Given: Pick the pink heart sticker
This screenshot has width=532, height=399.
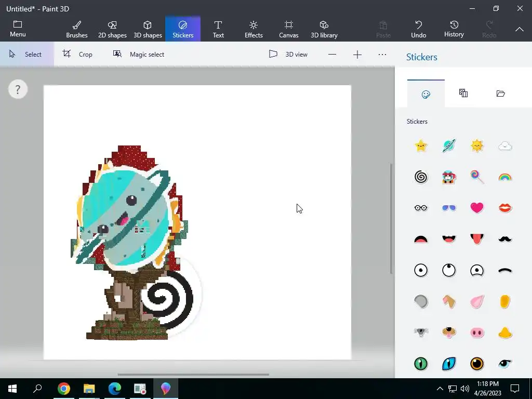Looking at the screenshot, I should pos(477,208).
